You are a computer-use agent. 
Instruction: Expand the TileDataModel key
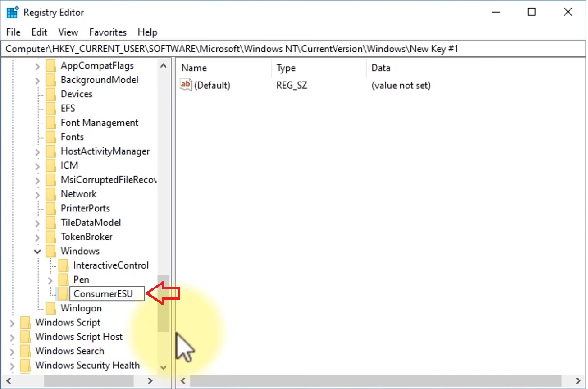click(37, 223)
